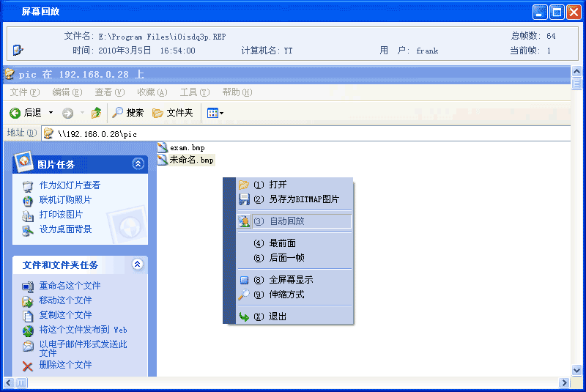Collapse the 图片任务 panel
The image size is (586, 392).
point(137,164)
